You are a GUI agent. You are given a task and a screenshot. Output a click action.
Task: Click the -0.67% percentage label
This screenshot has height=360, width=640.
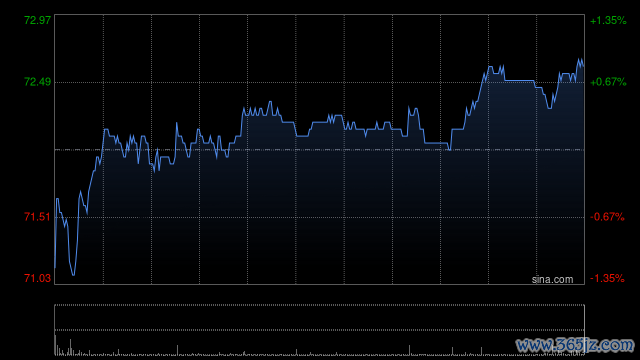click(607, 217)
